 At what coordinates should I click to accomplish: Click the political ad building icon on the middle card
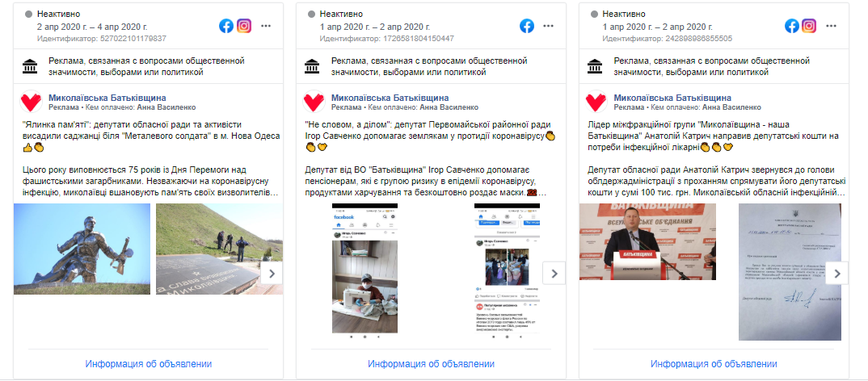coord(312,67)
